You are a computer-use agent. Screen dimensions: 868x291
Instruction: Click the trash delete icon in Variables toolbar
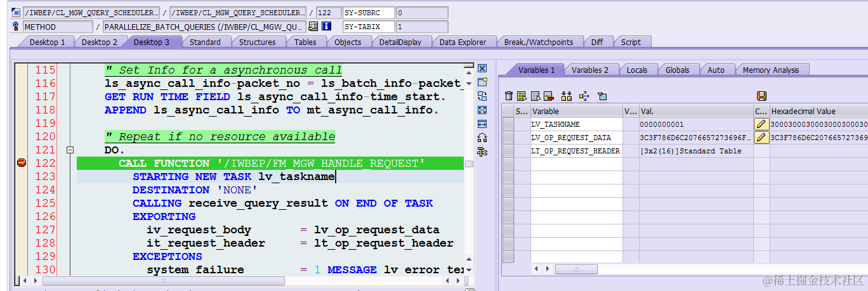pos(509,96)
